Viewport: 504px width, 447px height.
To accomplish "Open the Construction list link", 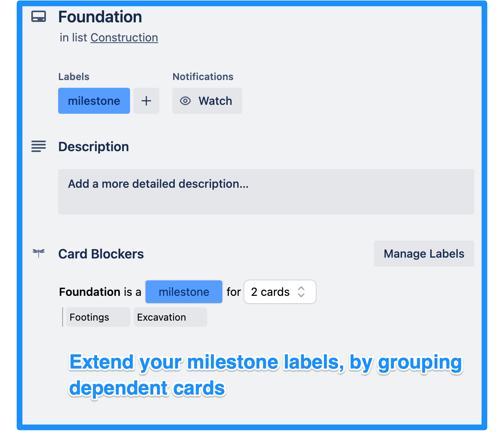I will coord(124,37).
